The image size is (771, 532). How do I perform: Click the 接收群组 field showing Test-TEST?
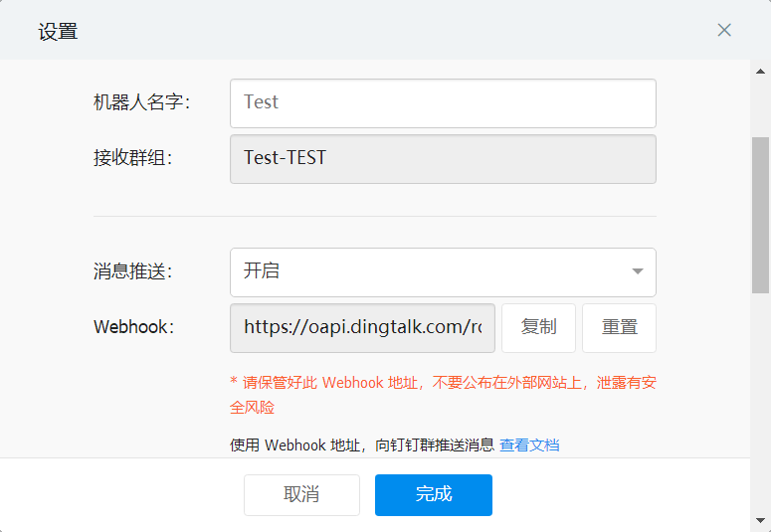coord(443,158)
